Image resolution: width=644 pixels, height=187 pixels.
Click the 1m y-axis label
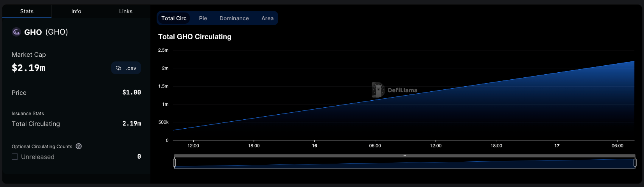coord(165,104)
